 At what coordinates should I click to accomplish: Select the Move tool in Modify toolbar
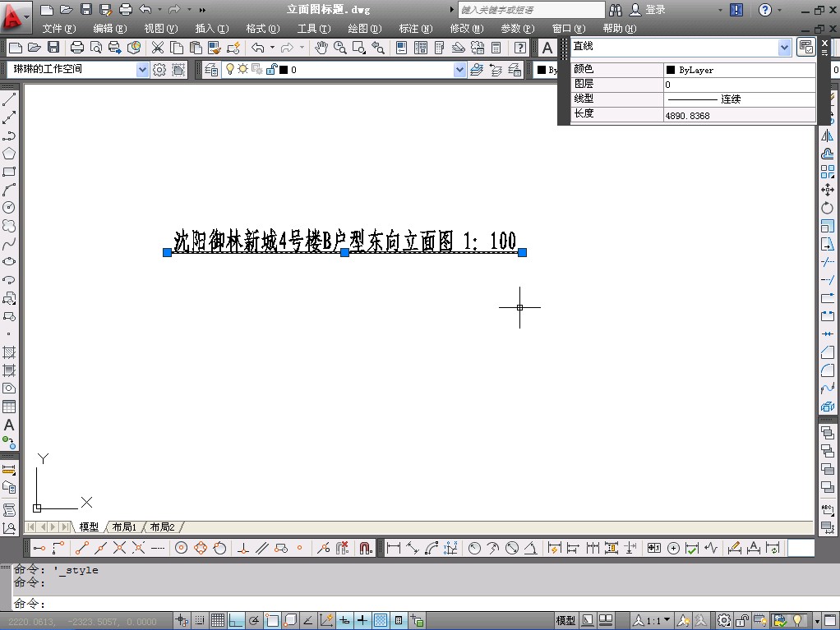827,190
